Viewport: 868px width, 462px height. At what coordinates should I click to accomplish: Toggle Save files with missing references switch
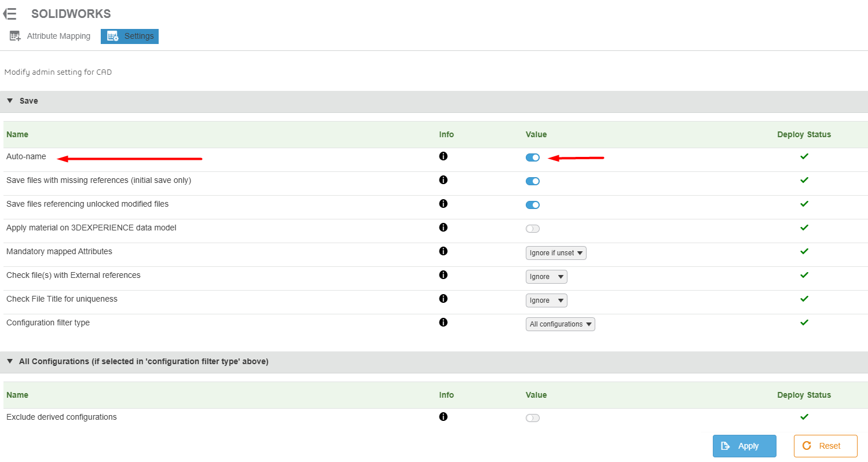533,181
